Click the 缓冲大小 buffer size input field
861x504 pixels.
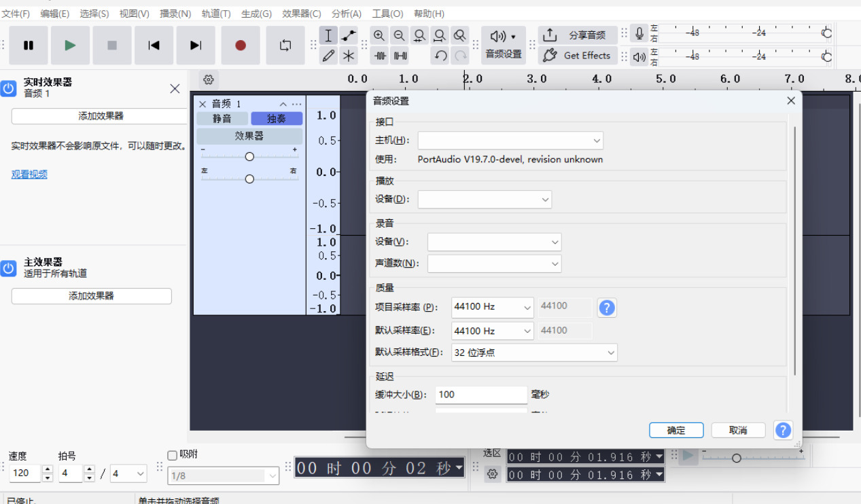pyautogui.click(x=481, y=395)
